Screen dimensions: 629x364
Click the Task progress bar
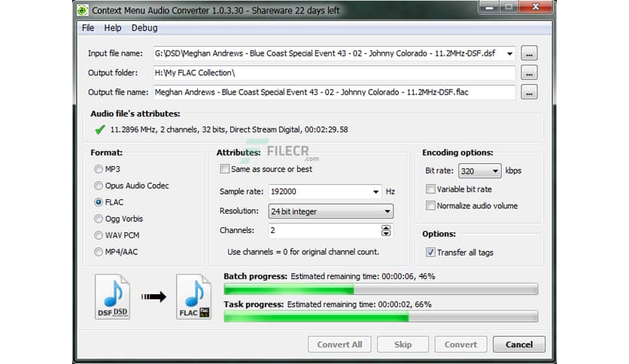pos(381,317)
